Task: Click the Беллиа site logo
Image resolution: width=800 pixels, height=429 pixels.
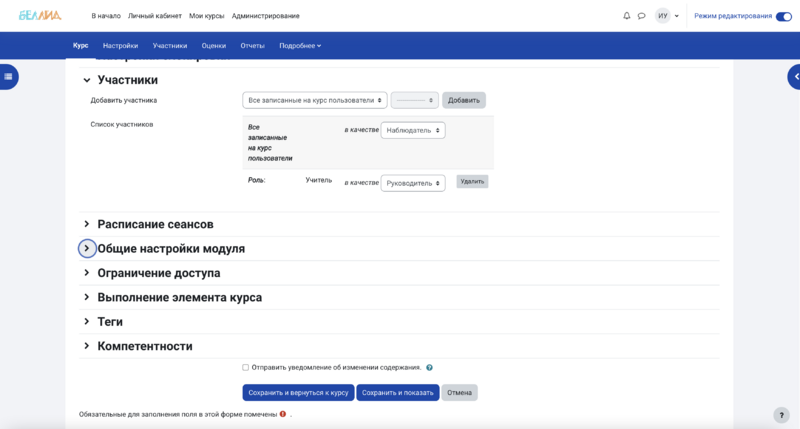Action: click(x=40, y=16)
